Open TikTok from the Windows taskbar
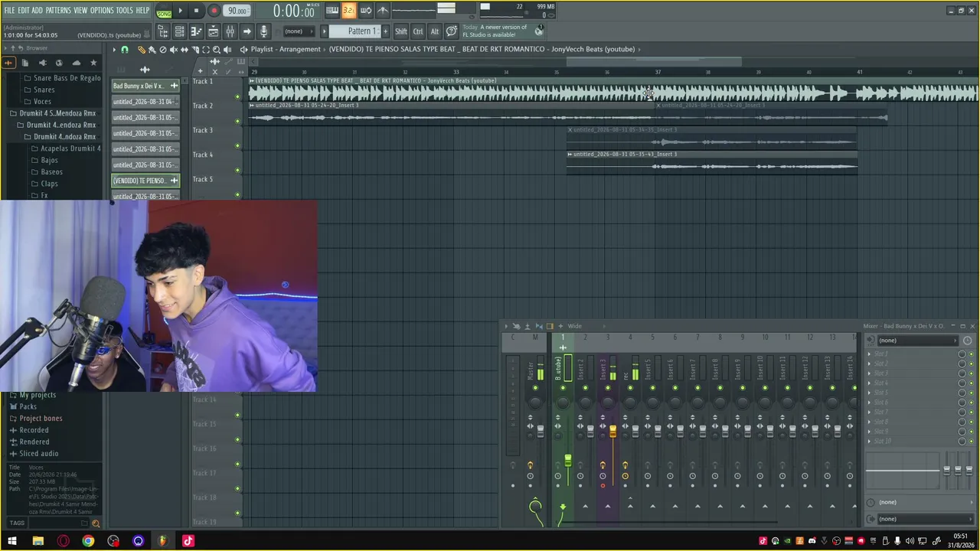Screen dimensions: 980x551 (188, 541)
